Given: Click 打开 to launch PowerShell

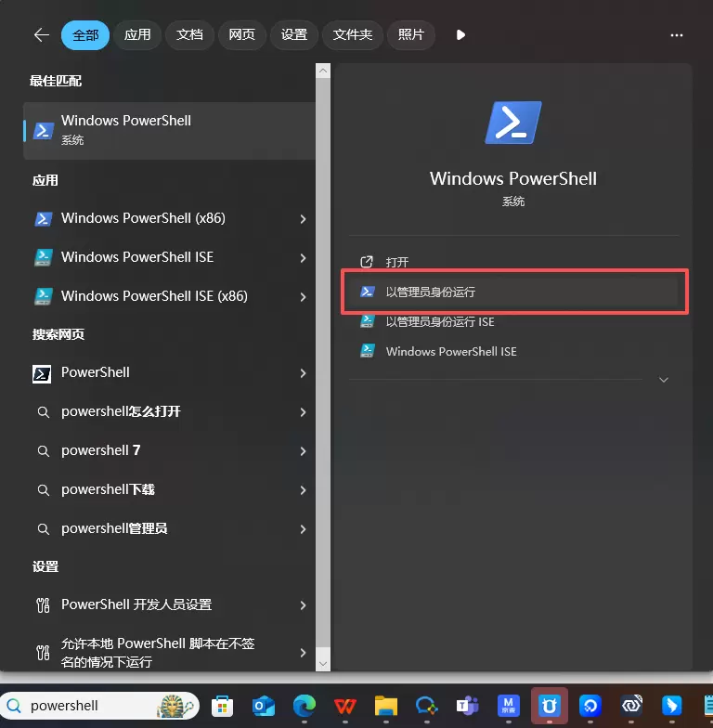Looking at the screenshot, I should (x=397, y=262).
